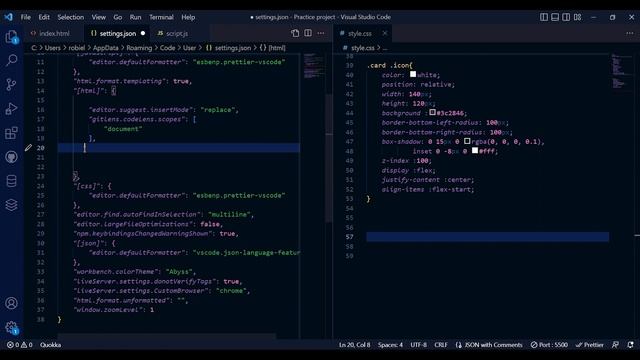
Task: Open the Selection menu
Action: tap(71, 17)
